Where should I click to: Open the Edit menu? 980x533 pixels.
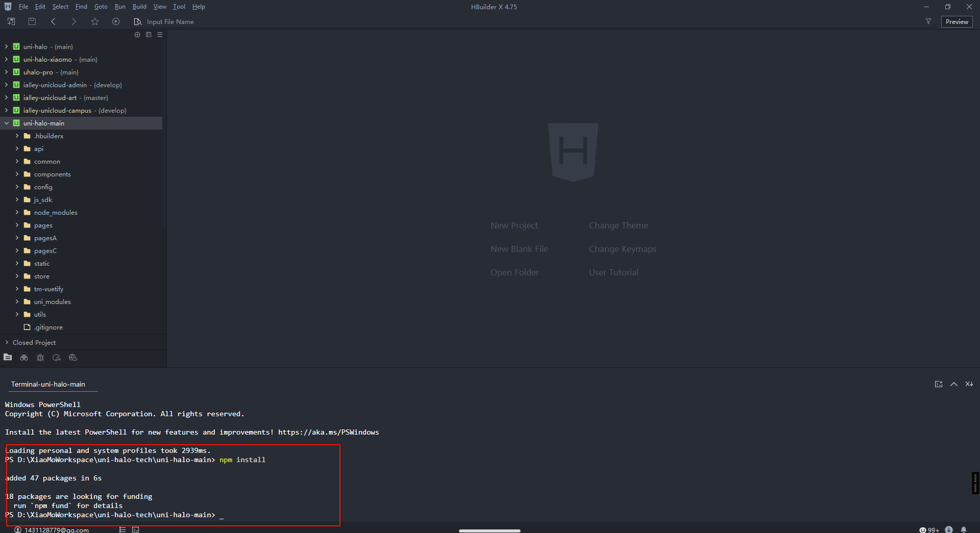coord(40,7)
